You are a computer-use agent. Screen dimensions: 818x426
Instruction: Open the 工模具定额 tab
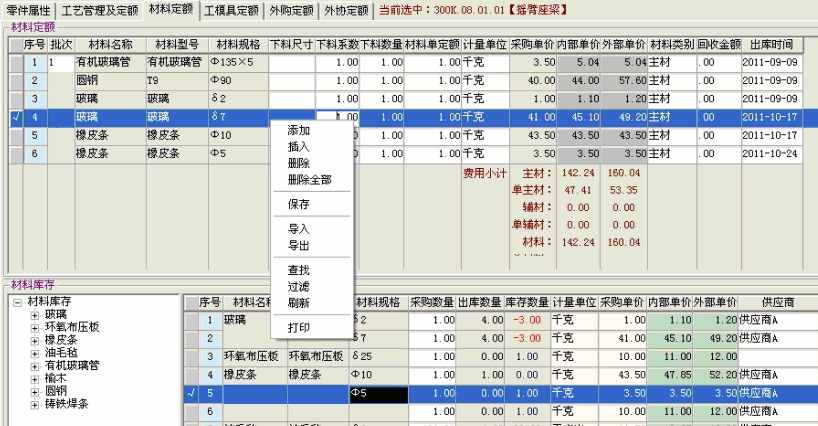point(232,10)
